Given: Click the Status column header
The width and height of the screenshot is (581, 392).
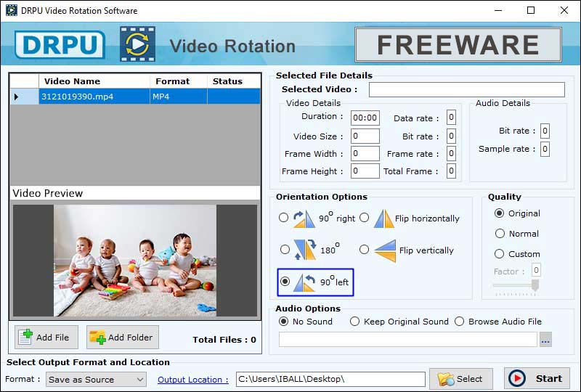Looking at the screenshot, I should pos(233,81).
